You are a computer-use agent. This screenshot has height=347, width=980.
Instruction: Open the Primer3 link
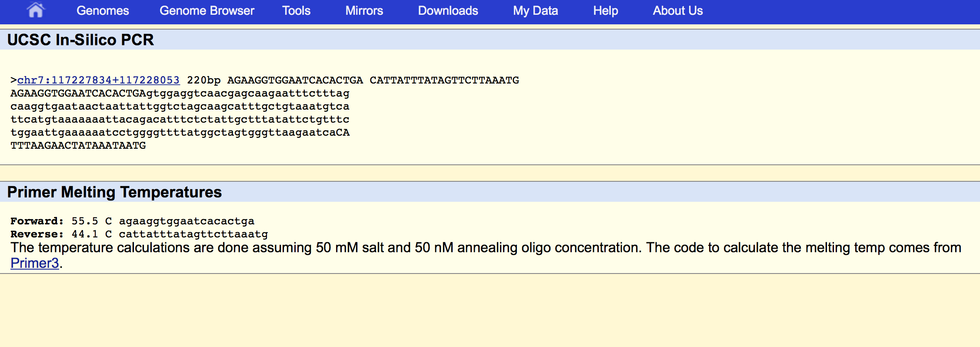(34, 263)
